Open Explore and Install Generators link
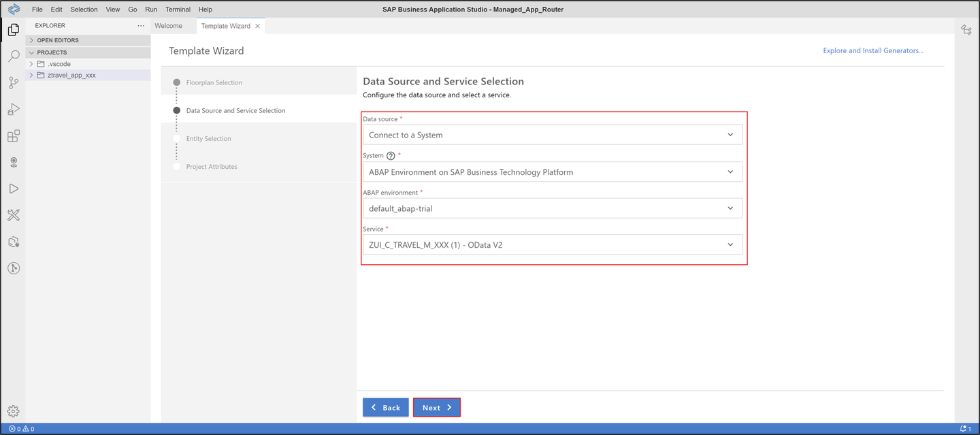The image size is (980, 435). click(873, 50)
